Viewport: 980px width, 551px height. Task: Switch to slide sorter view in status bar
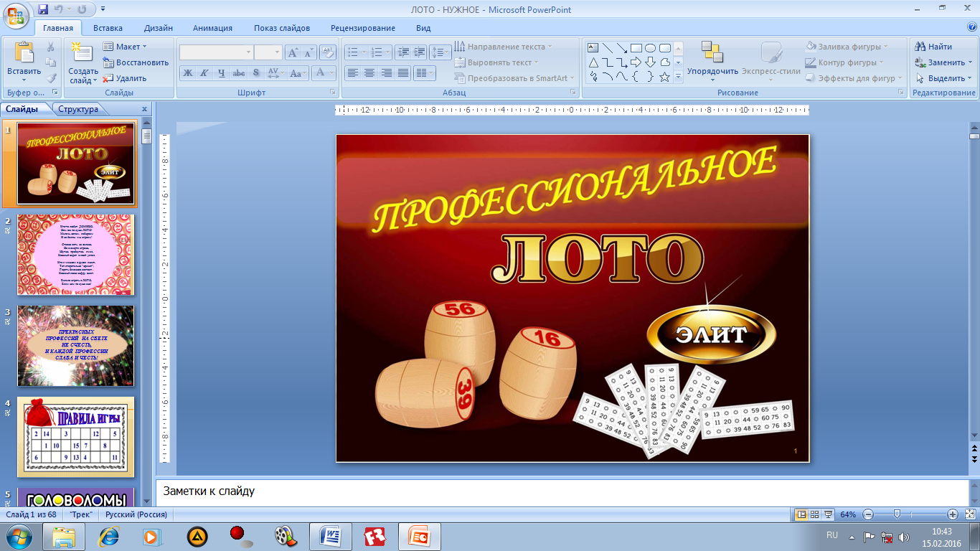click(x=814, y=514)
